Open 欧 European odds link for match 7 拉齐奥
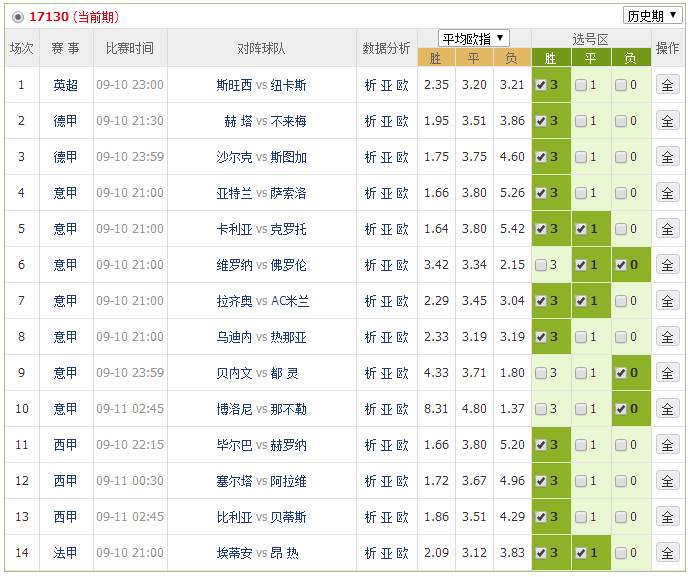 (402, 301)
